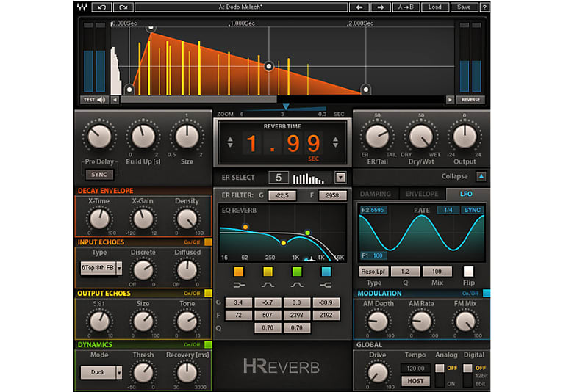
Task: Click the LFO rate 1/4 field
Action: pyautogui.click(x=448, y=210)
